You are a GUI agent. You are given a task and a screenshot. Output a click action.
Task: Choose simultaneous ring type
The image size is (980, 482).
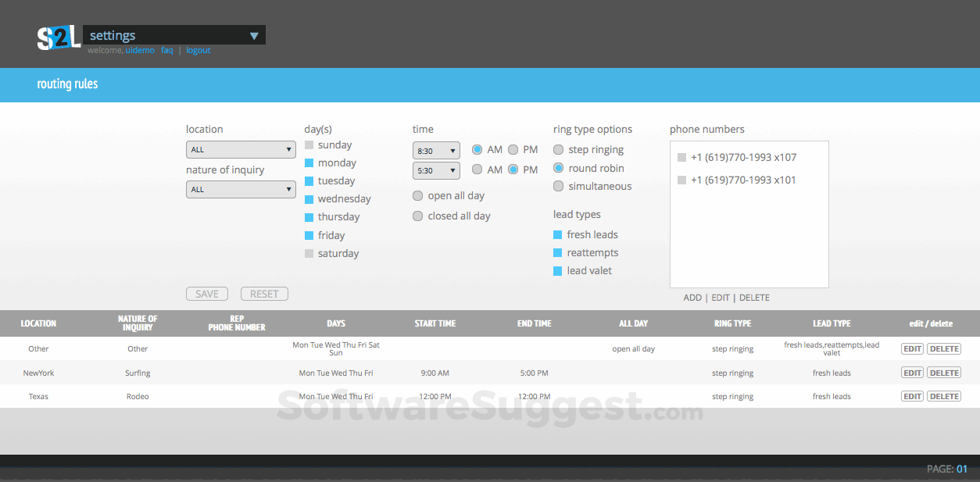point(558,186)
